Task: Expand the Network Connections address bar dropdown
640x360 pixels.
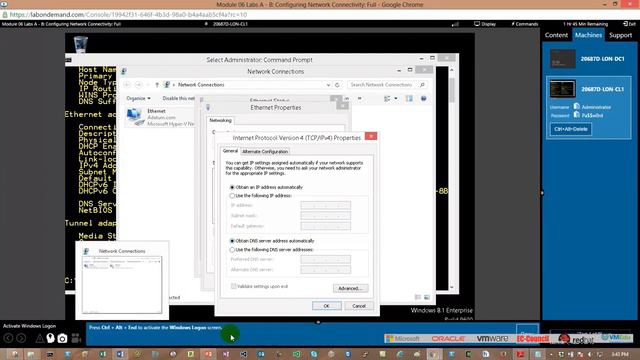Action: (328, 85)
